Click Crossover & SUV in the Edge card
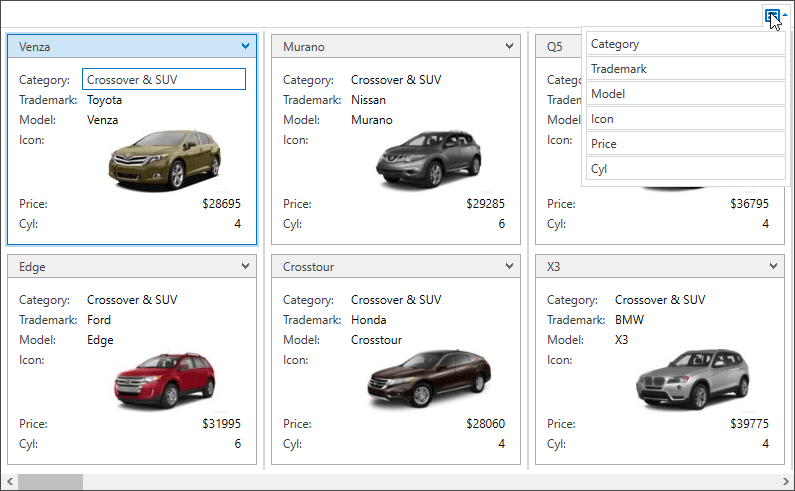The width and height of the screenshot is (795, 491). [132, 300]
